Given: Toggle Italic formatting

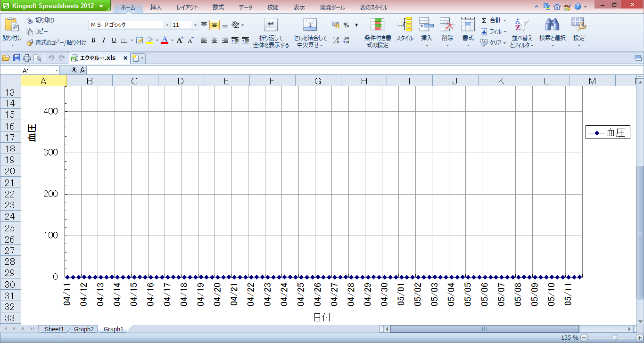Looking at the screenshot, I should pos(104,41).
